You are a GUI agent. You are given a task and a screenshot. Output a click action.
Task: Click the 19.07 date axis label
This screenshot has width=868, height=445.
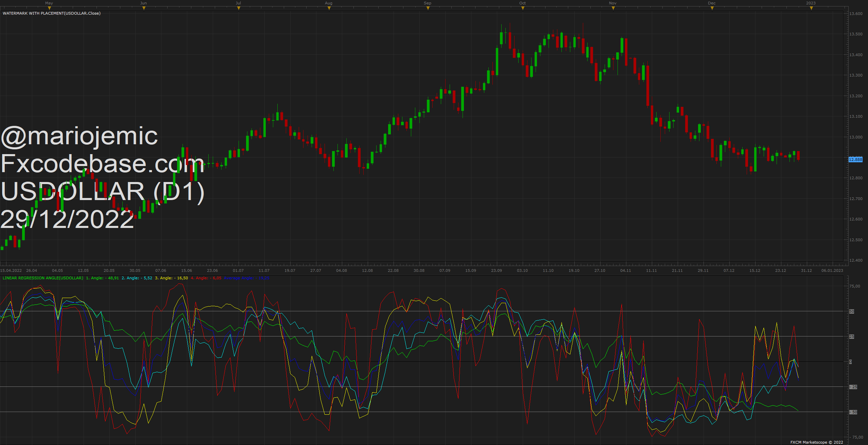click(x=290, y=270)
